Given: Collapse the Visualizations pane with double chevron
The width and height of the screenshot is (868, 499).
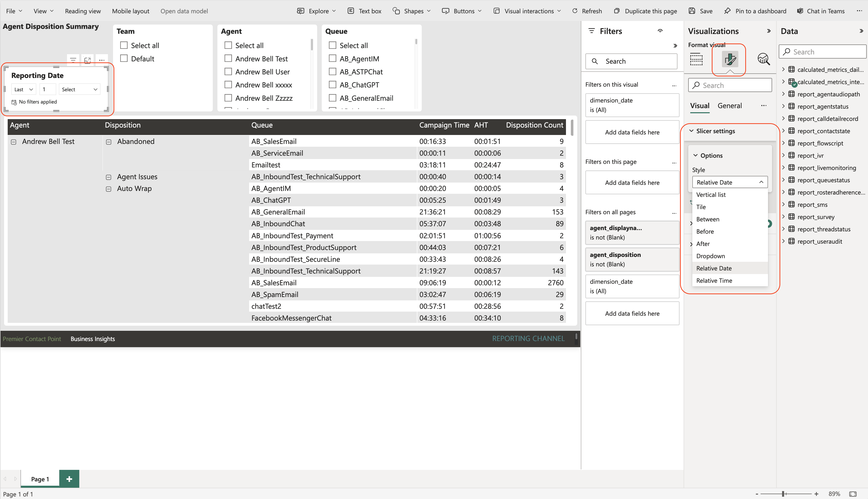Looking at the screenshot, I should coord(769,31).
